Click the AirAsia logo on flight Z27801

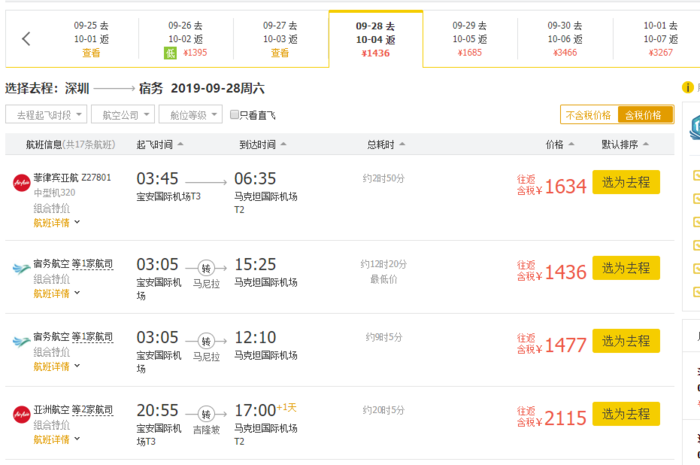[20, 181]
